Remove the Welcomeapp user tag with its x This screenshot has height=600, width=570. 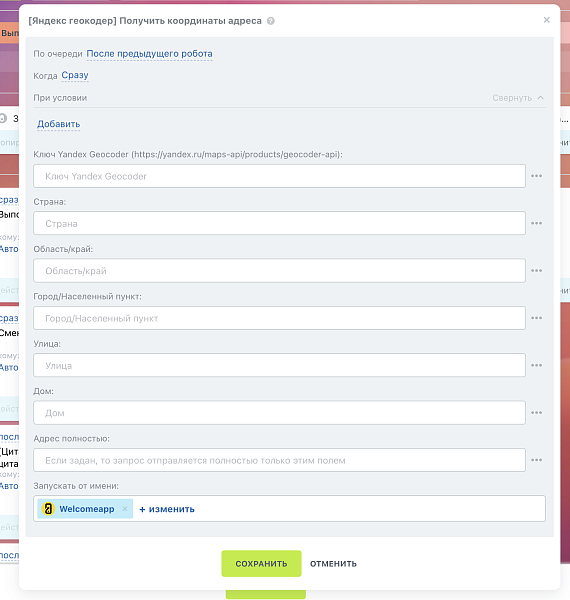tap(125, 509)
